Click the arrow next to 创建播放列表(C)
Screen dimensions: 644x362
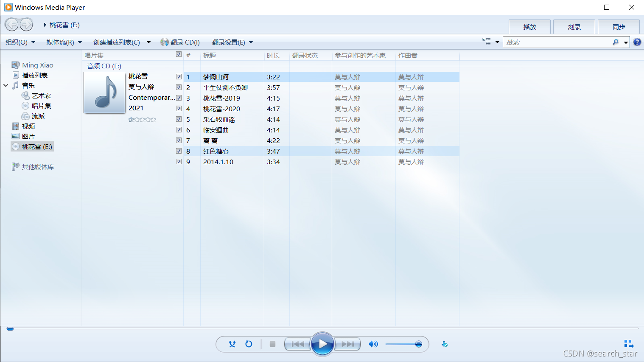[x=148, y=42]
